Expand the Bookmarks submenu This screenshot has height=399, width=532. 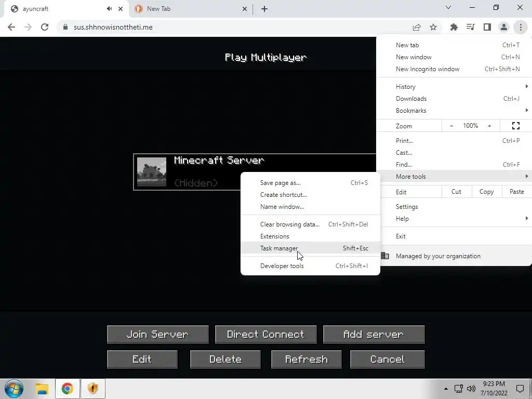[x=454, y=110]
